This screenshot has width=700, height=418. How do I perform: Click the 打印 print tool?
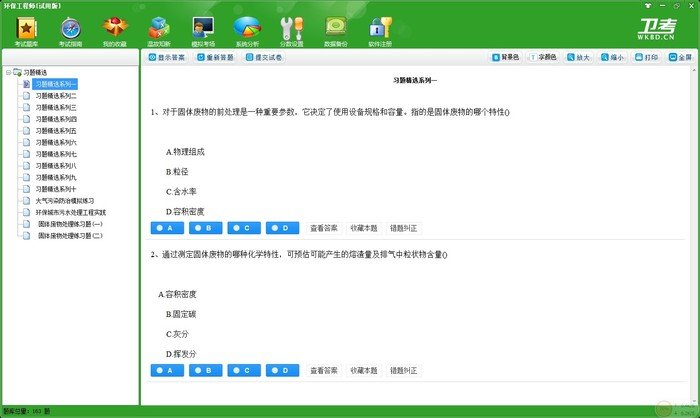point(646,57)
